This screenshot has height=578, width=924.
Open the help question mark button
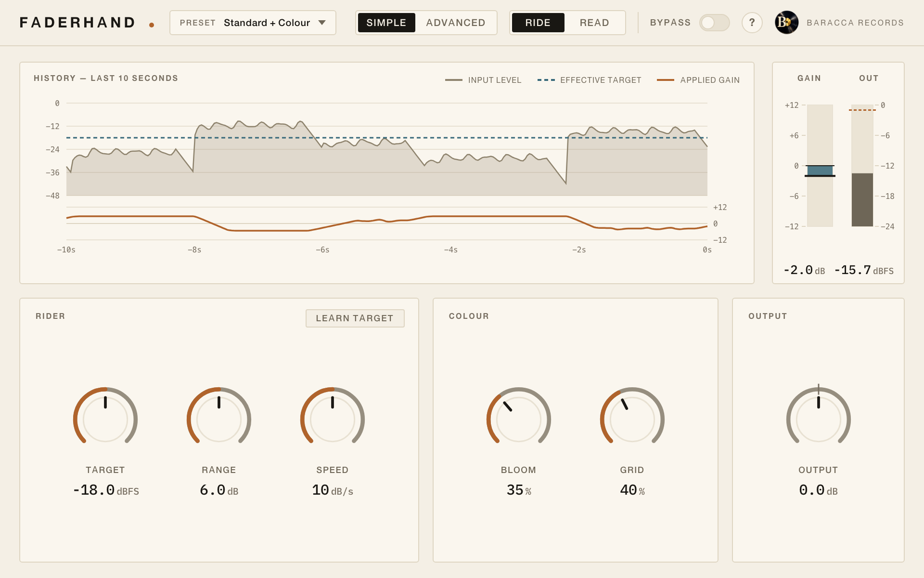point(752,23)
